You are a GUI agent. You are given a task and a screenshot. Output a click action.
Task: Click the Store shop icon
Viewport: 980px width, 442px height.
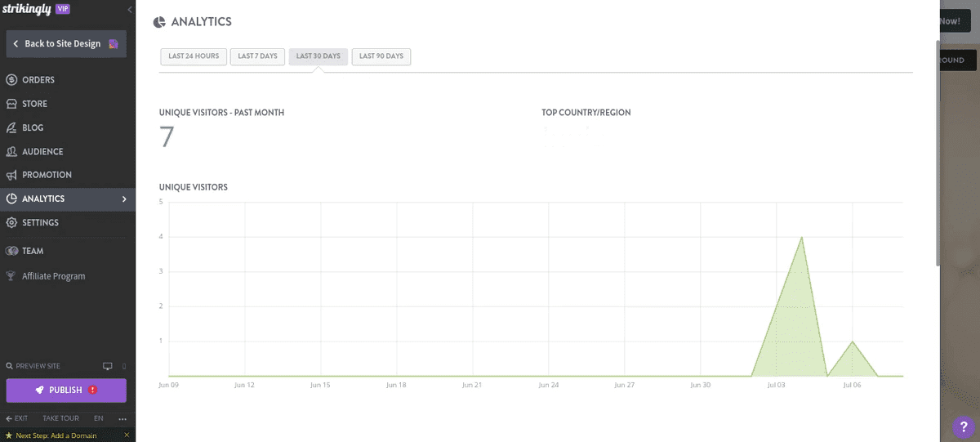(x=11, y=104)
